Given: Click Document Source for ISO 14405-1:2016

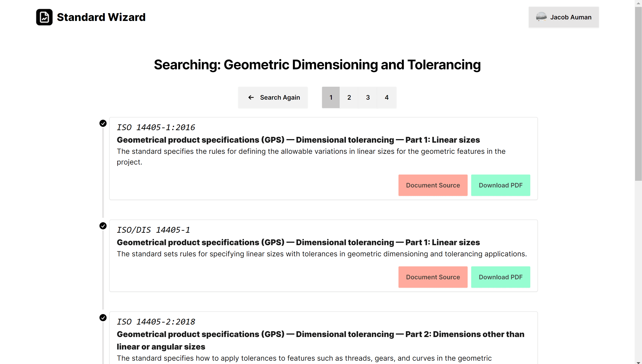Looking at the screenshot, I should (433, 185).
